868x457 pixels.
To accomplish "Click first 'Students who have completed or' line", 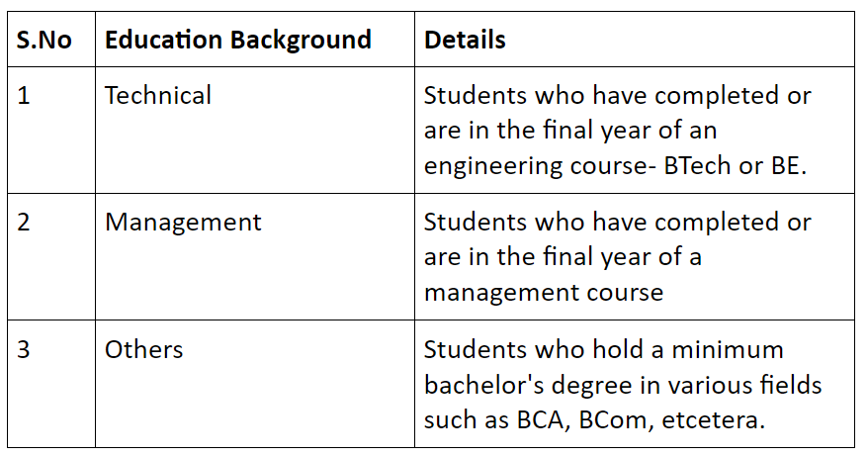I will tap(618, 95).
